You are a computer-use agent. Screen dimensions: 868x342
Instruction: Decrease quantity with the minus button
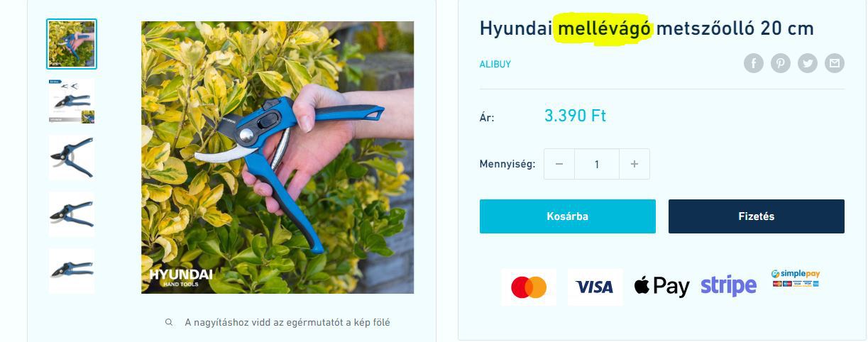[559, 164]
